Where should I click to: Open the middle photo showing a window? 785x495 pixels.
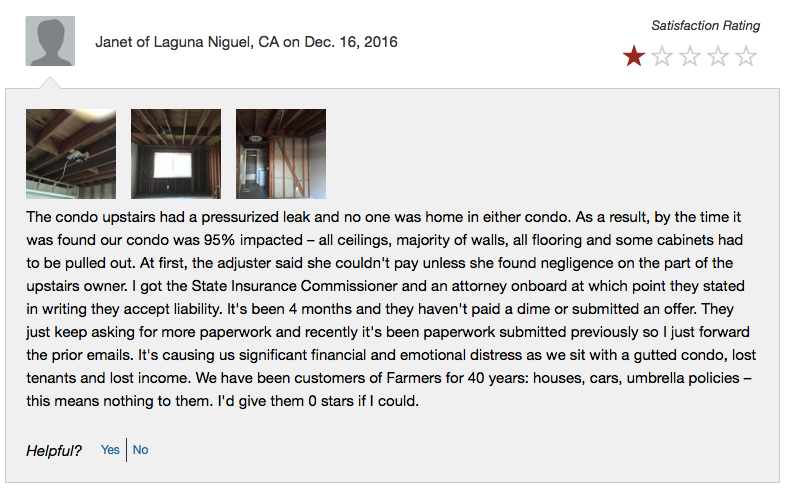pyautogui.click(x=176, y=154)
